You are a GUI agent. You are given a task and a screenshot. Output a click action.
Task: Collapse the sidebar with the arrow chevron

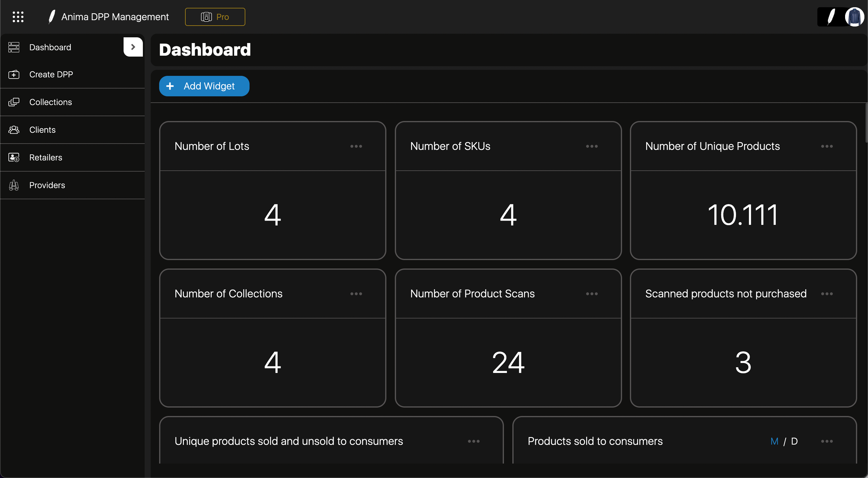coord(133,47)
